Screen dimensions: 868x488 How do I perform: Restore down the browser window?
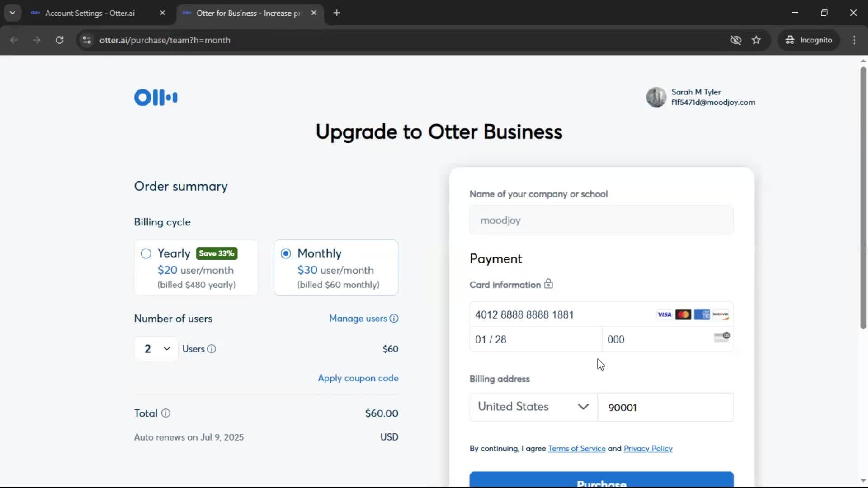point(824,13)
